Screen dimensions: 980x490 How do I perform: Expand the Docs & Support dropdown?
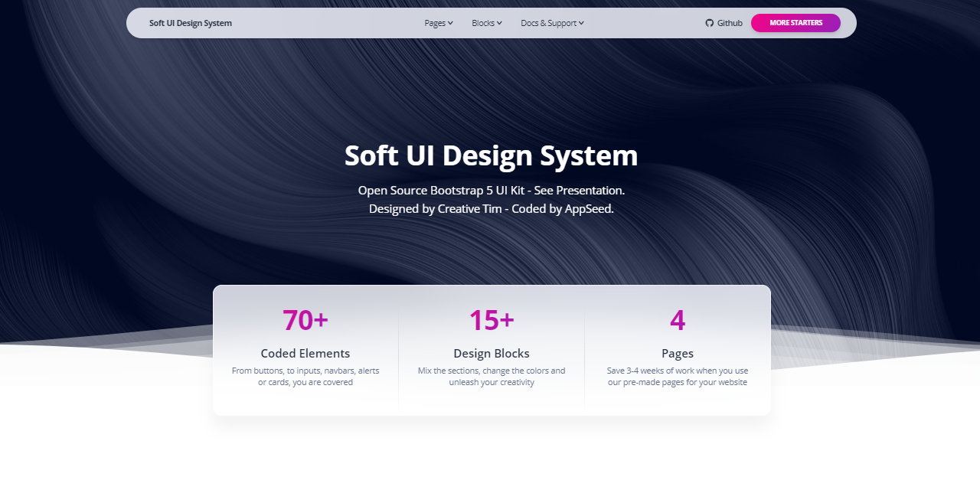pos(548,23)
